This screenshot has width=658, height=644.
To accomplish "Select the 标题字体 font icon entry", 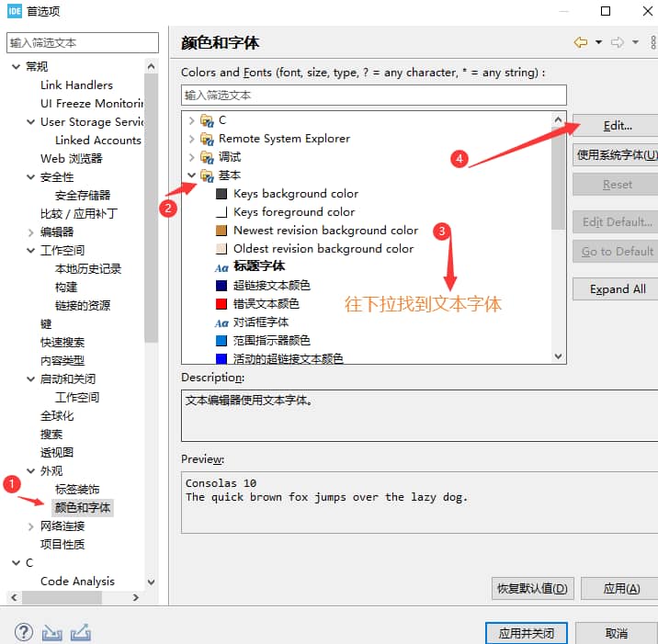I will tap(221, 267).
